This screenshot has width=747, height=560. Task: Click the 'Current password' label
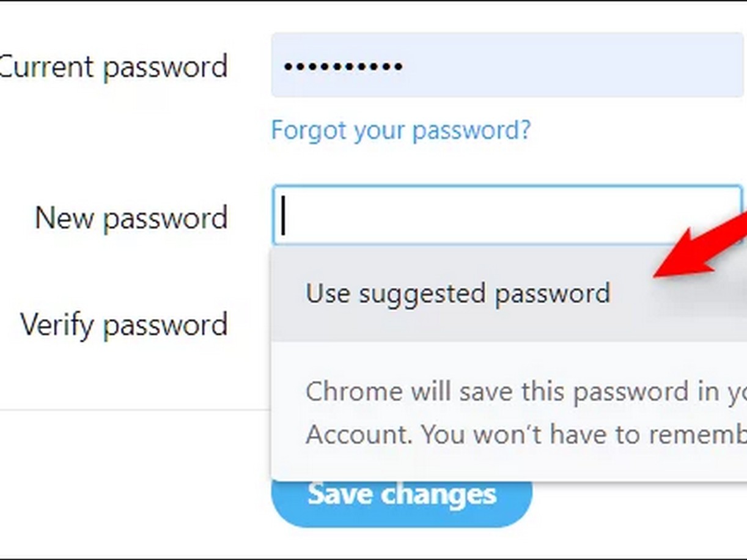114,67
